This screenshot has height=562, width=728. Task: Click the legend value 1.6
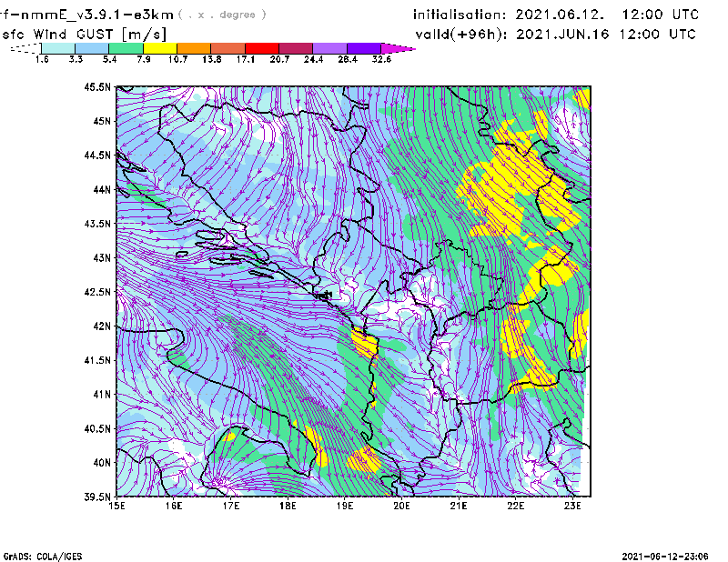tap(42, 59)
